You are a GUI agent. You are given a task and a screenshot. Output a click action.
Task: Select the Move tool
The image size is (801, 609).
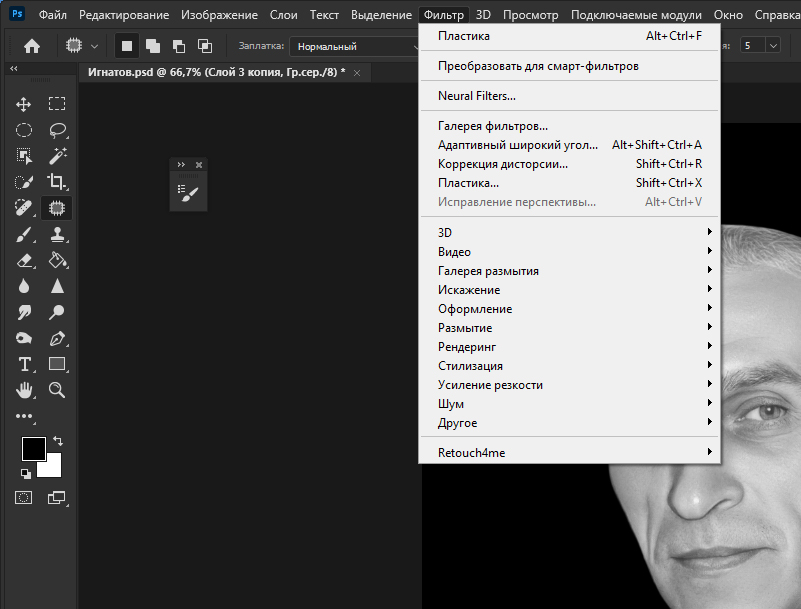point(23,104)
